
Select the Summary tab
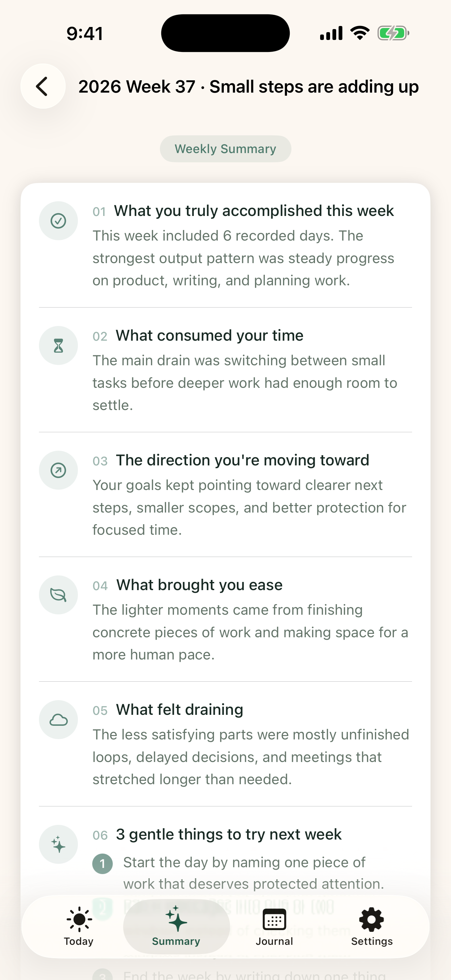176,927
